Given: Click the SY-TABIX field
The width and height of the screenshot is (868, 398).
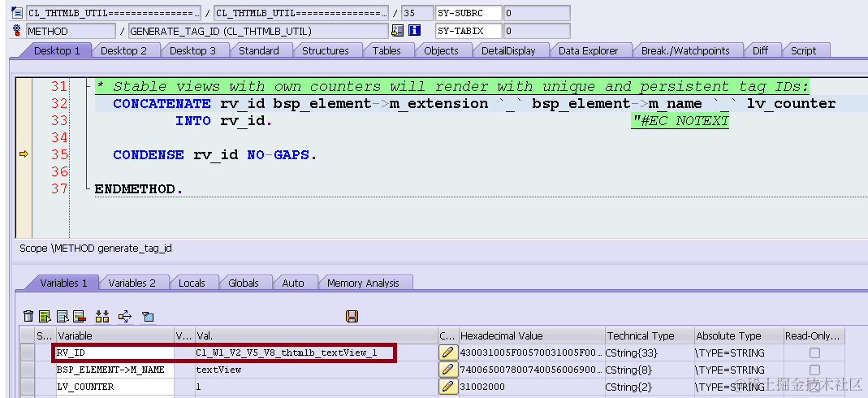Looking at the screenshot, I should pyautogui.click(x=469, y=31).
